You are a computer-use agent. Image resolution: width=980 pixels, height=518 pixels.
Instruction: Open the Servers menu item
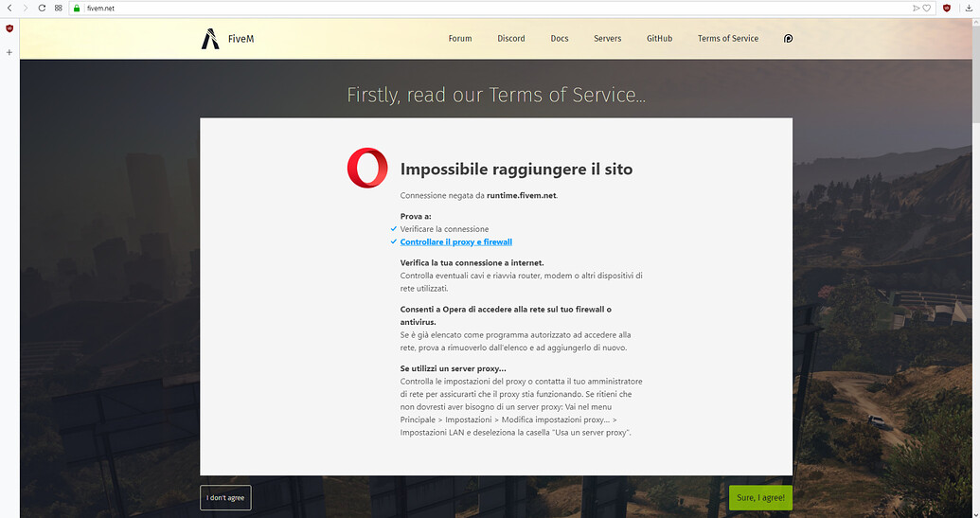tap(608, 38)
